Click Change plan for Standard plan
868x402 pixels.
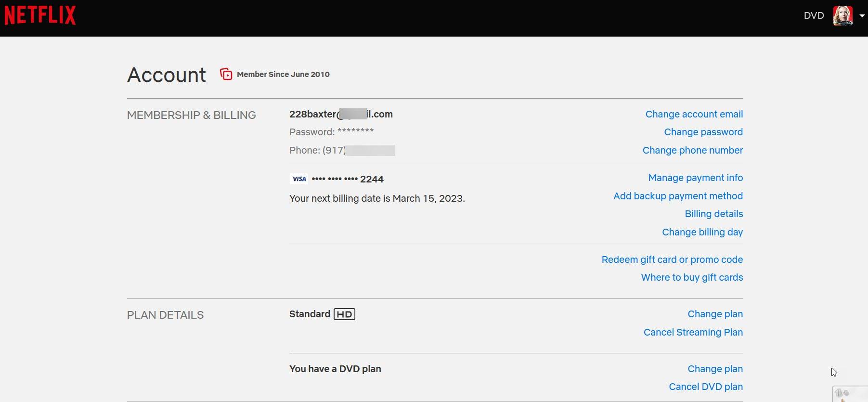click(x=715, y=314)
